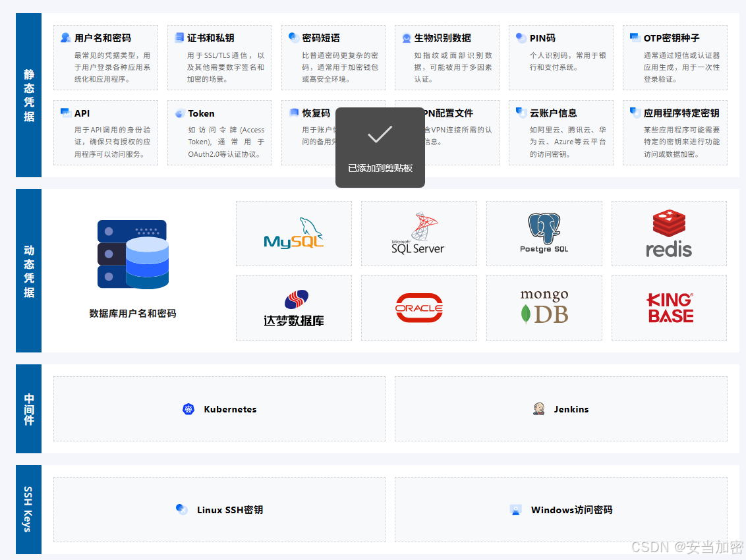Click the 恢复码 icon
This screenshot has height=560, width=746.
pos(294,112)
